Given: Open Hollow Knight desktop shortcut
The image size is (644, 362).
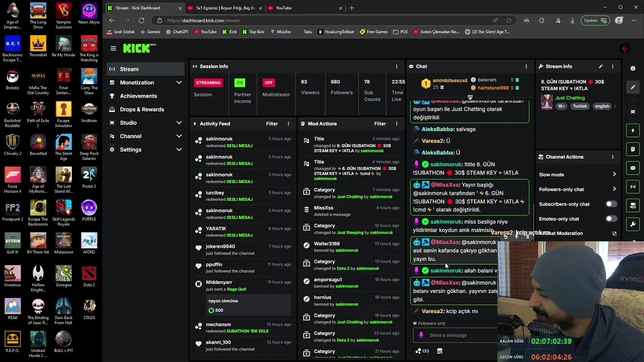Looking at the screenshot, I should click(x=38, y=278).
